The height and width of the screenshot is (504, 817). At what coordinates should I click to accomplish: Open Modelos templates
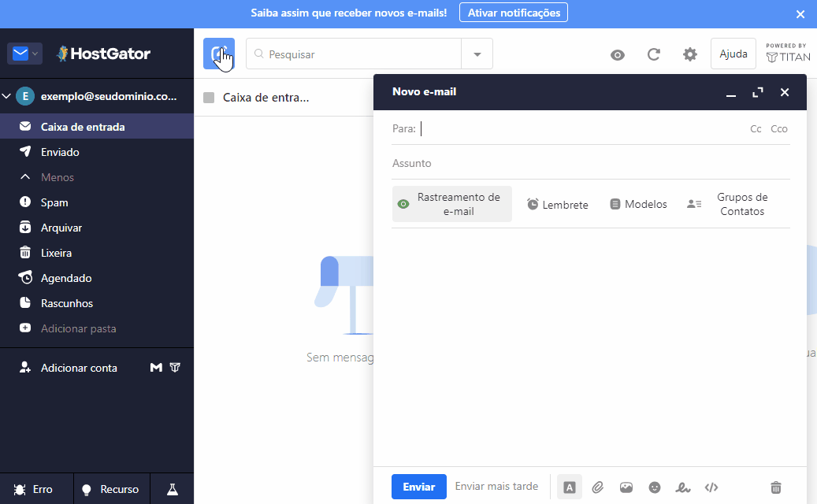click(x=638, y=204)
